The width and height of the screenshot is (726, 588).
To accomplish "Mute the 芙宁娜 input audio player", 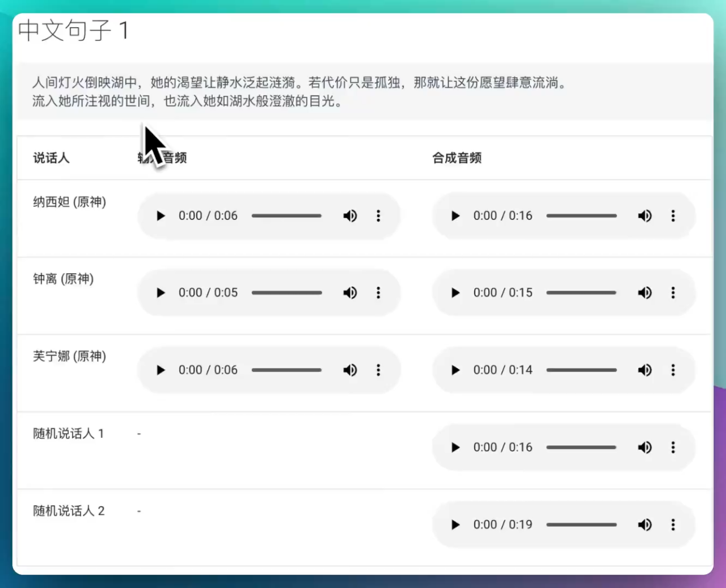I will [350, 370].
